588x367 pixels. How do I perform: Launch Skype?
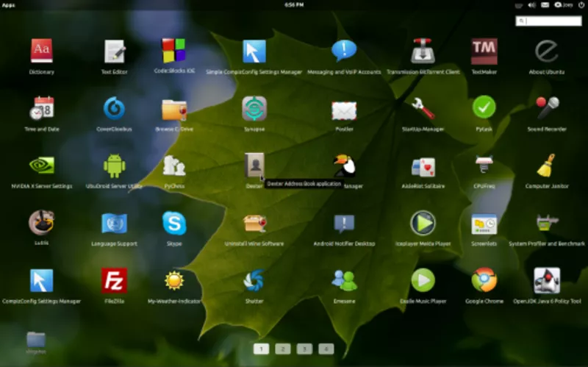[174, 224]
